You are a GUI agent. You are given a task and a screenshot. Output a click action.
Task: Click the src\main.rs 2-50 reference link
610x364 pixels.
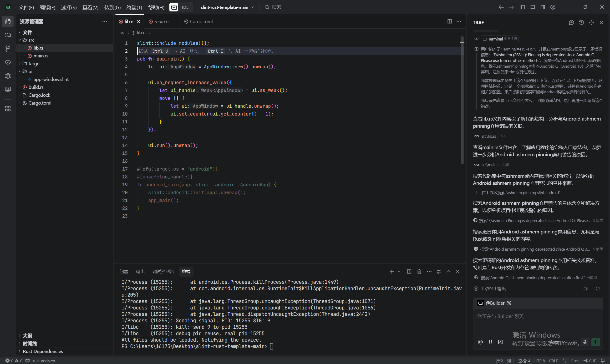tap(495, 165)
